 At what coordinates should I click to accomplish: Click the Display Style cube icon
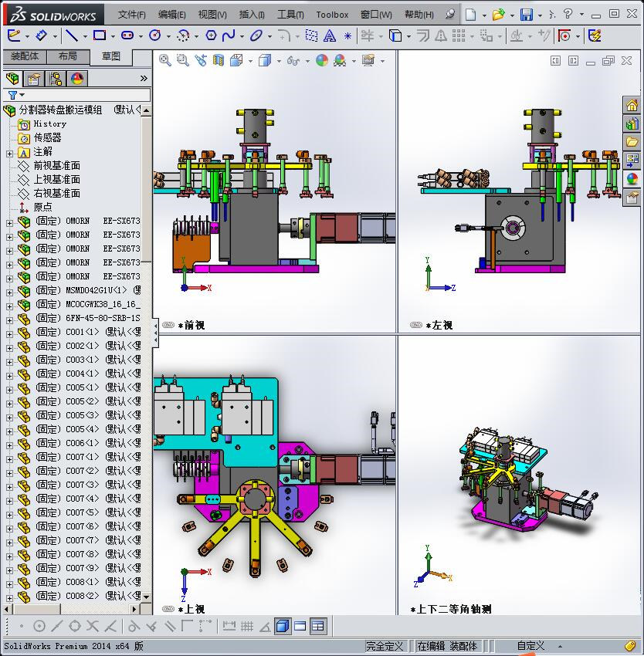(265, 61)
